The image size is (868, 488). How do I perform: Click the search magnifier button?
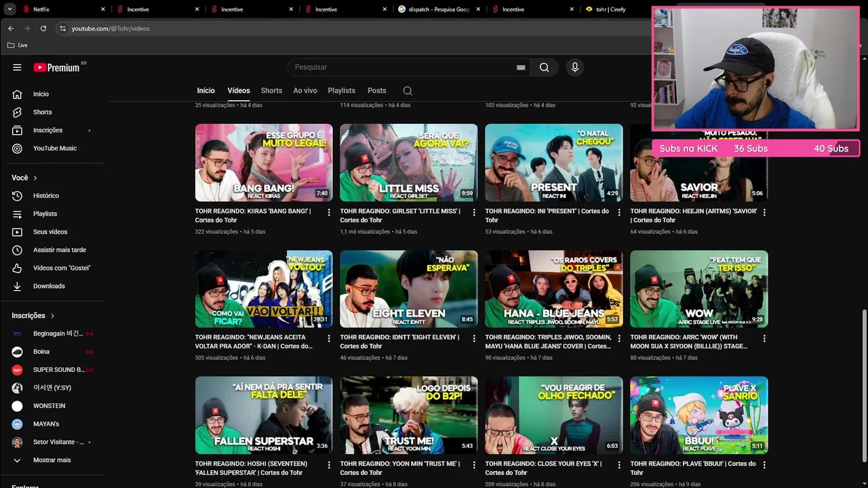coord(544,67)
